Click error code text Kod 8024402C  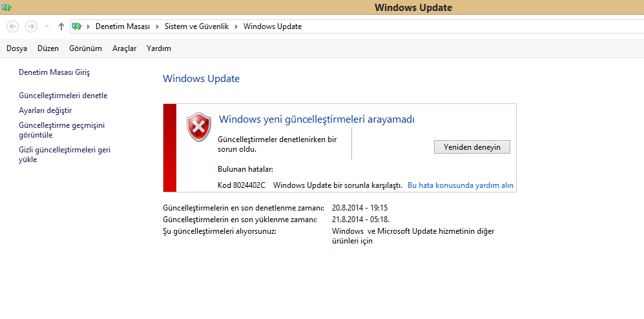pyautogui.click(x=242, y=185)
